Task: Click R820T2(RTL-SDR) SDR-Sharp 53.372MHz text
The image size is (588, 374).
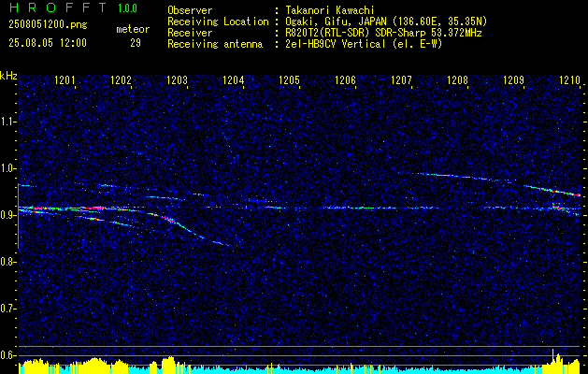Action: (x=383, y=33)
